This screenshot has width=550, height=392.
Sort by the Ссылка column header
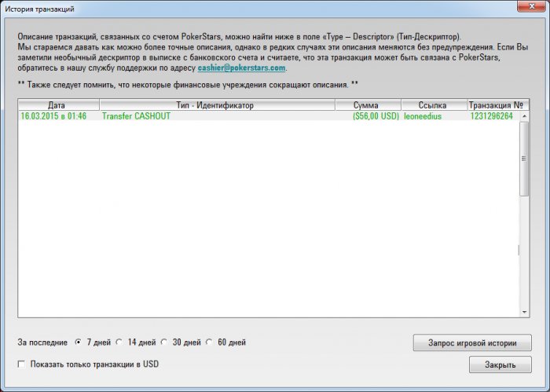[x=434, y=105]
